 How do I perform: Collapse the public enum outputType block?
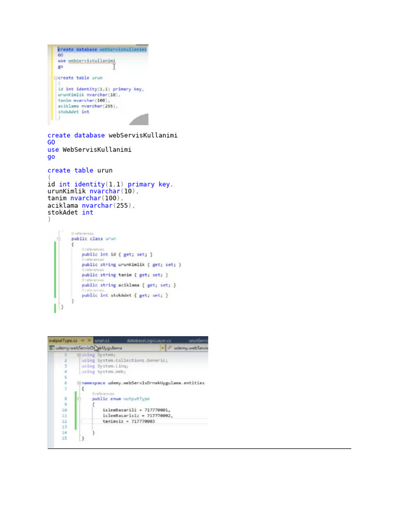(x=79, y=399)
